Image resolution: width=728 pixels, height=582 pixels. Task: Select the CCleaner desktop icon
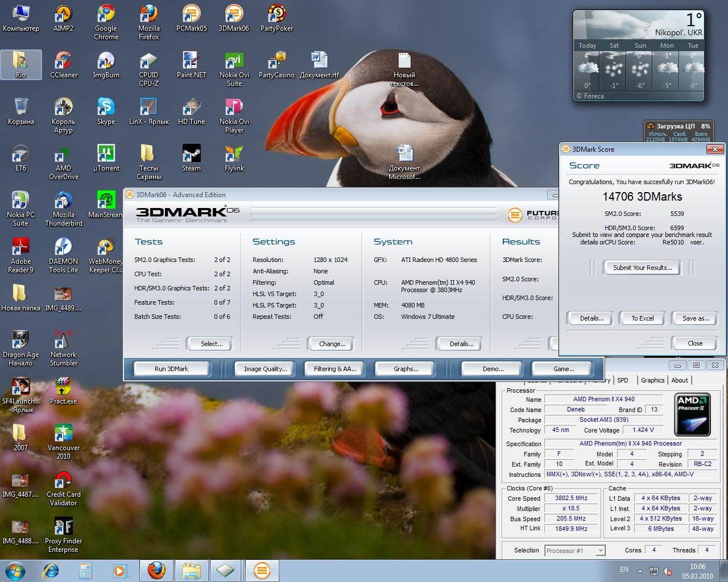[63, 65]
